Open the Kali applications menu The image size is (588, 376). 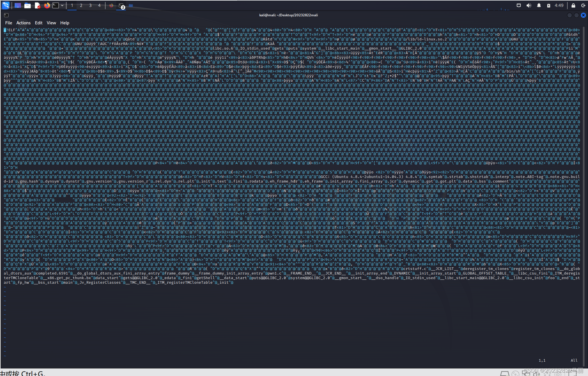[6, 5]
